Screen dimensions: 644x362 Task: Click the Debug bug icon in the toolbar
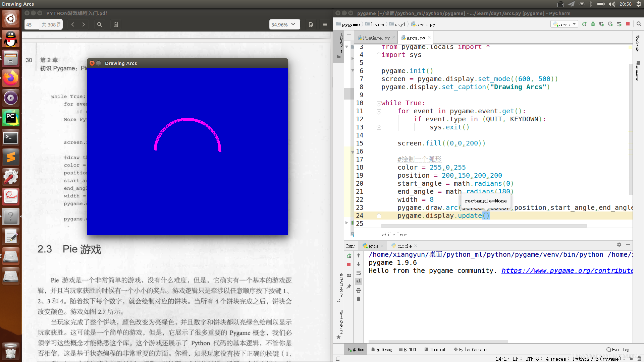coord(593,24)
